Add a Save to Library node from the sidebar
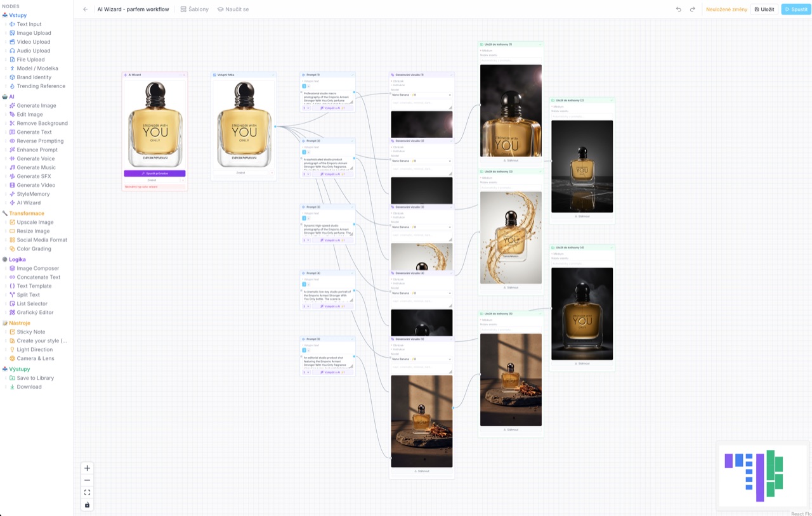 tap(35, 378)
